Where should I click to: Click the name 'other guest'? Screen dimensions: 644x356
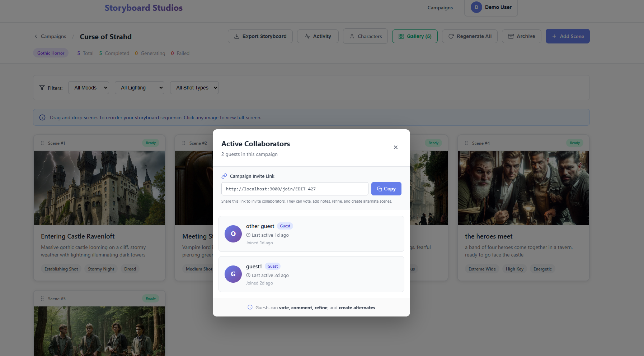pos(260,226)
